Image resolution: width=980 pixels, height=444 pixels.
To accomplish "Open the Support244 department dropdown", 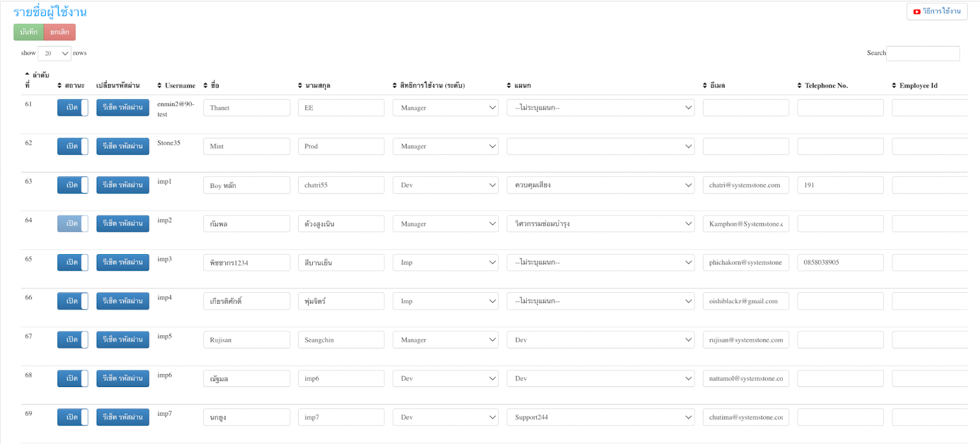I will tap(601, 417).
